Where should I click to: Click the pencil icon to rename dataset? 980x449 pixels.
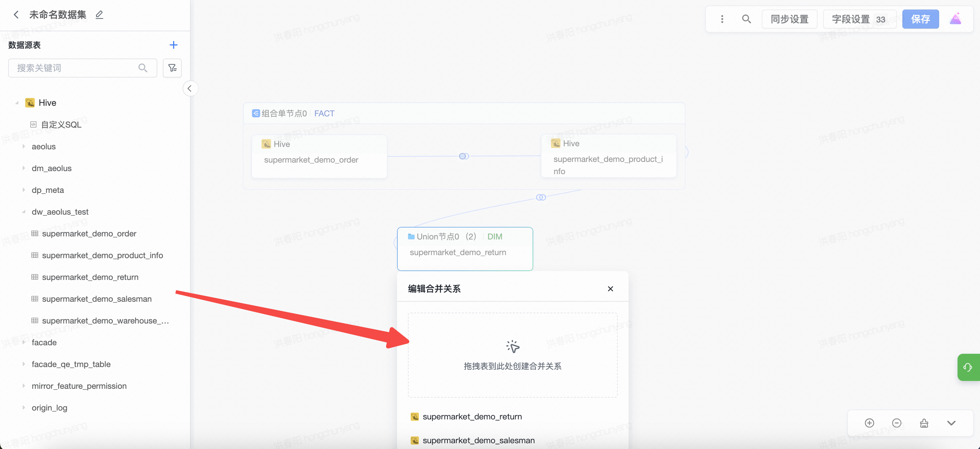point(99,15)
